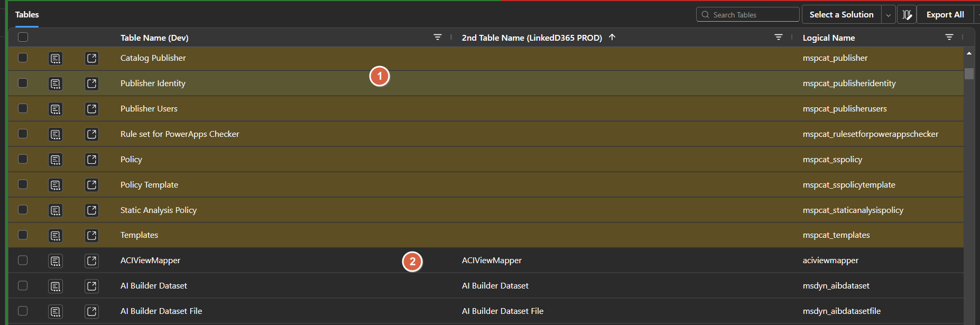The image size is (980, 325).
Task: Select the msdyn_aibdataset logical name cell
Action: [836, 286]
